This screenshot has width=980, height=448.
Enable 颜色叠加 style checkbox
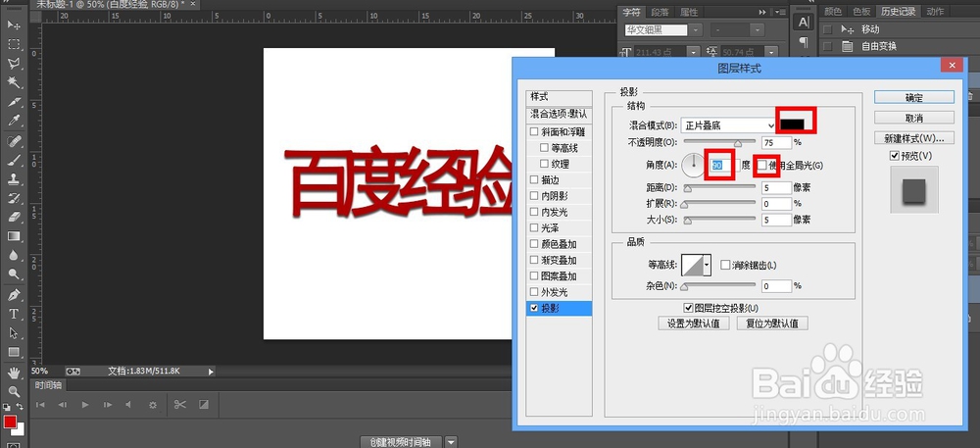534,244
